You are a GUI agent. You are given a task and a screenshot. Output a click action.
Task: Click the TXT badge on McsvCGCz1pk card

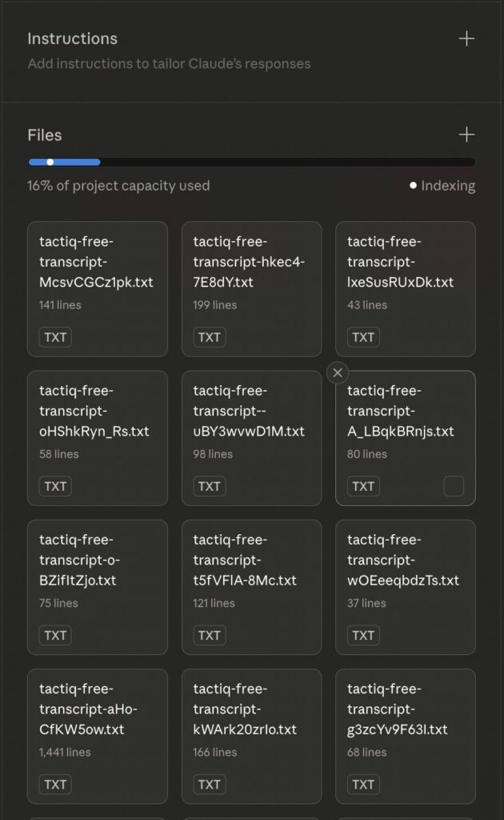click(x=55, y=337)
